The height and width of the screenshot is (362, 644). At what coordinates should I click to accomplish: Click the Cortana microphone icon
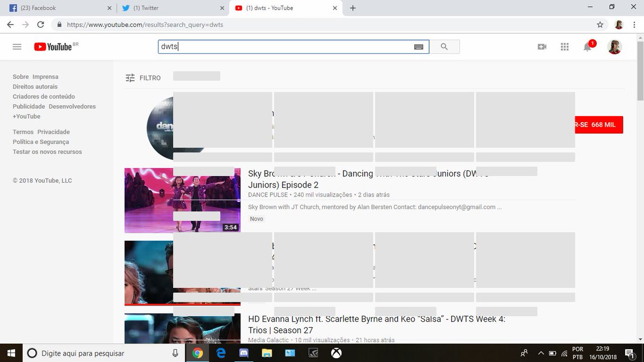click(x=175, y=353)
